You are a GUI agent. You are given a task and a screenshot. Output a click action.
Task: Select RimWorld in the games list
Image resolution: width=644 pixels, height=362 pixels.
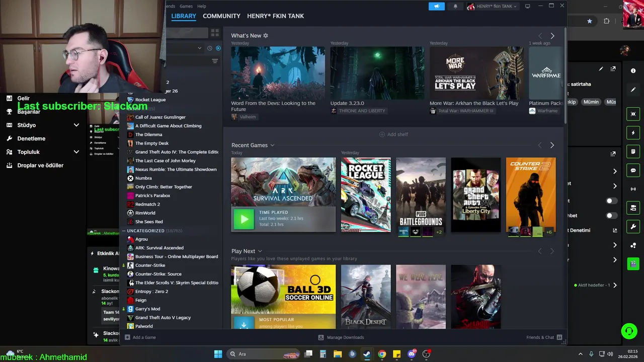(x=145, y=213)
